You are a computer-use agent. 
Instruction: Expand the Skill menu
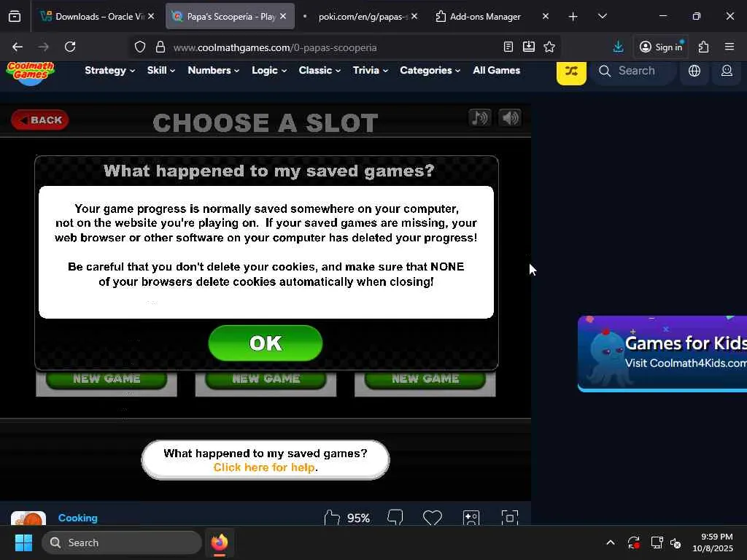point(161,71)
